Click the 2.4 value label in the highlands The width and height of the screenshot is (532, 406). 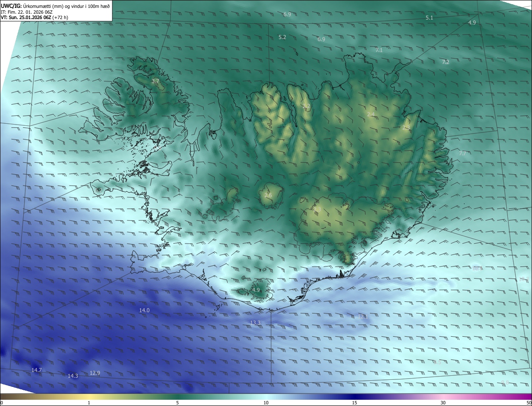tap(371, 115)
